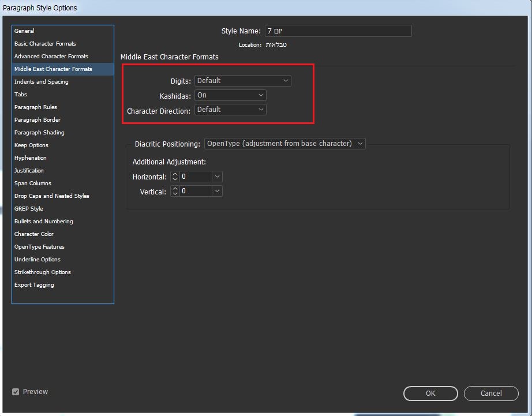Open the General section
The width and height of the screenshot is (532, 416).
coord(63,31)
